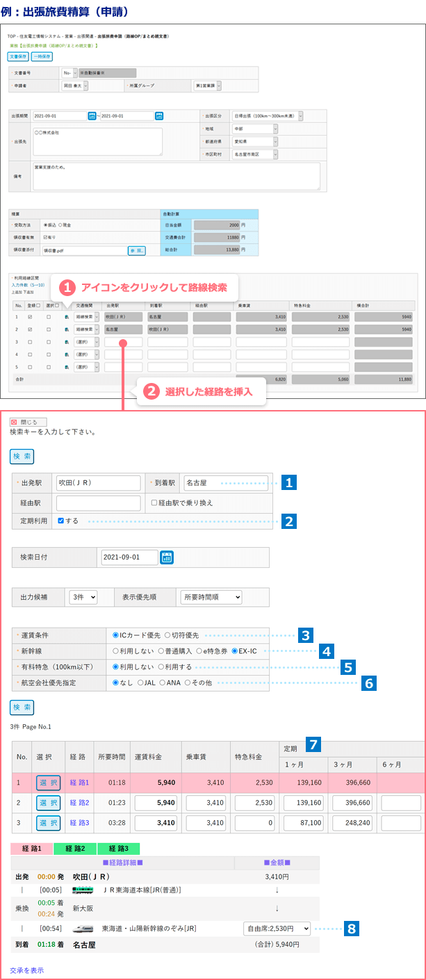
Task: Open the 交通機関 dropdown in row 3
Action: point(86,341)
